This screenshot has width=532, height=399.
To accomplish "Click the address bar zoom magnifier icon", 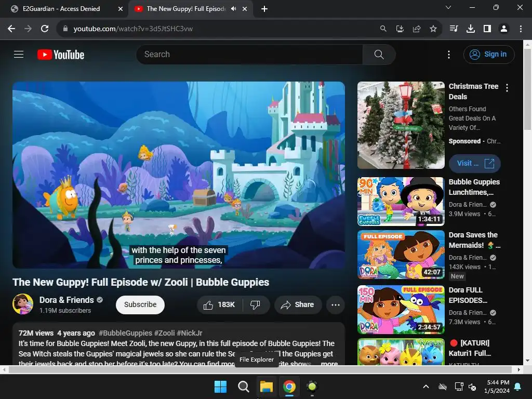I will point(383,29).
